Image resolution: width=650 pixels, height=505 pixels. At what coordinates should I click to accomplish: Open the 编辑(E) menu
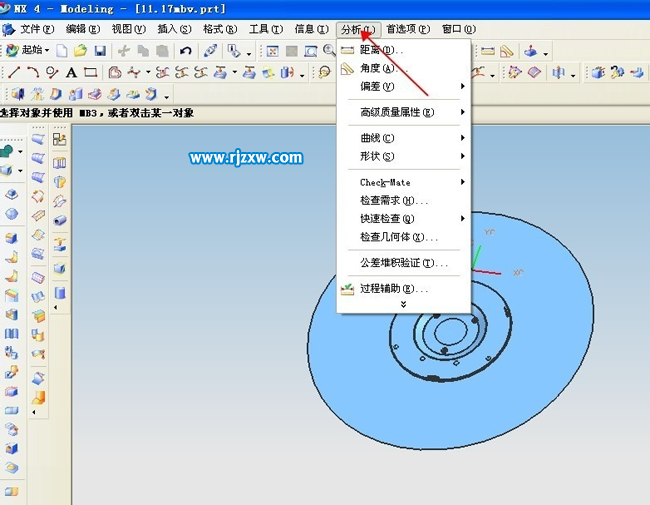click(x=83, y=29)
